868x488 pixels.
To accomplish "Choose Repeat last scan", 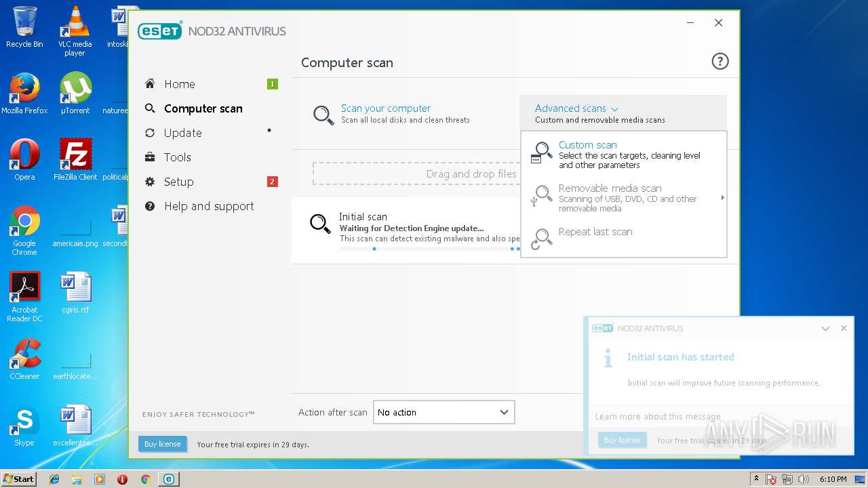I will coord(595,232).
